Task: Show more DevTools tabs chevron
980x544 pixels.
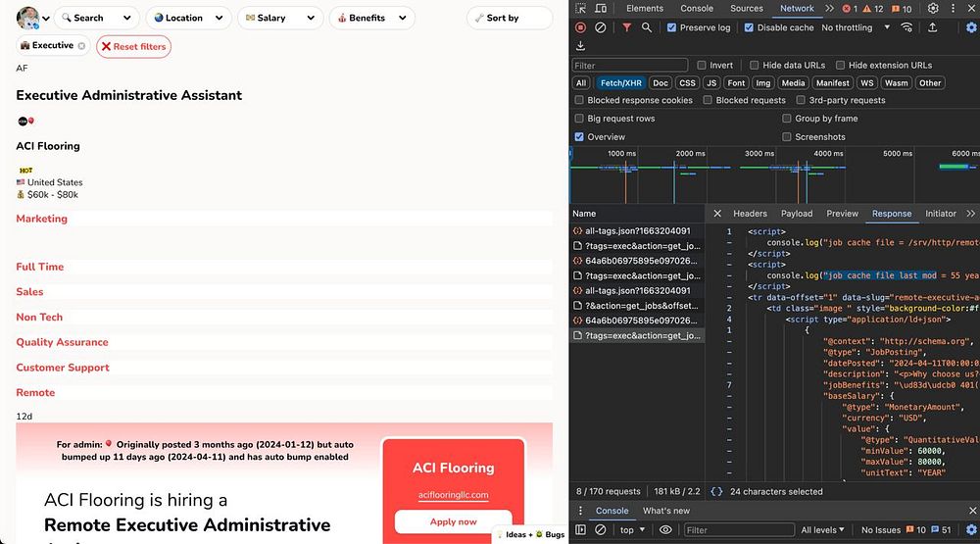Action: click(829, 8)
